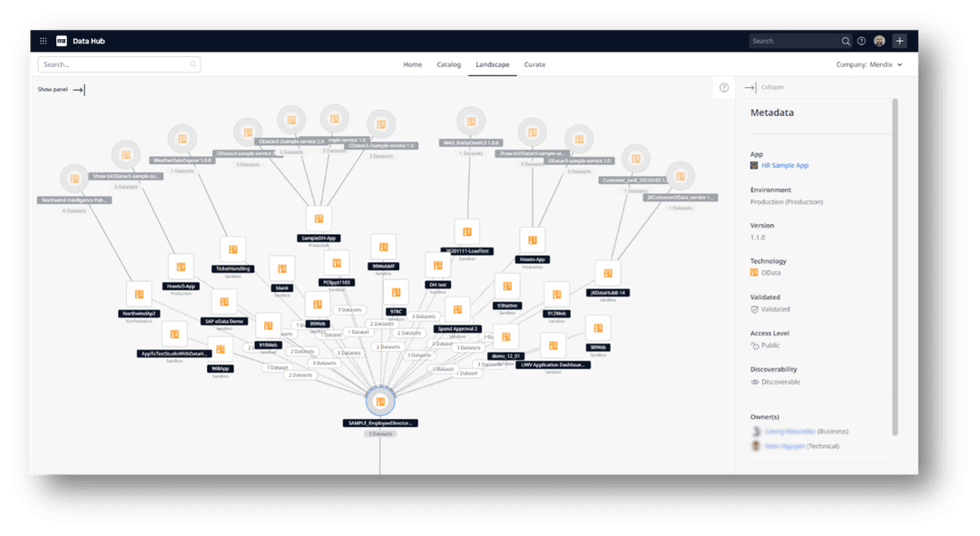This screenshot has width=980, height=536.
Task: Click the plus button in the top bar
Action: [x=899, y=41]
